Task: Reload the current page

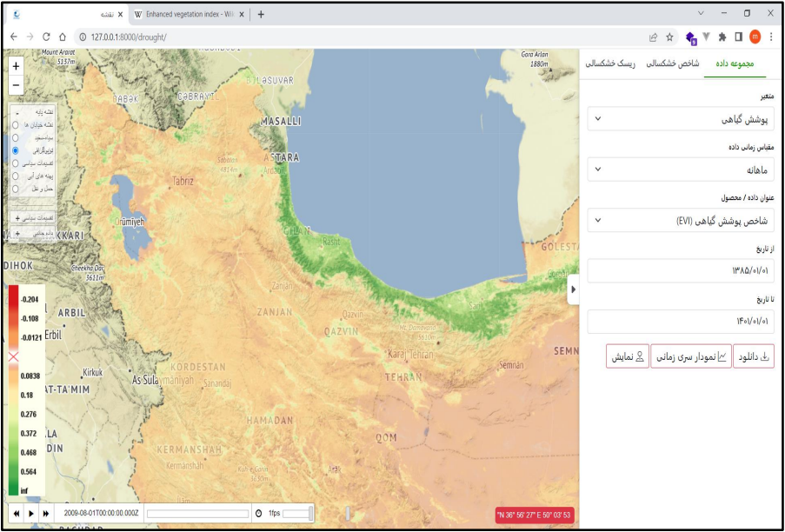Action: 46,37
